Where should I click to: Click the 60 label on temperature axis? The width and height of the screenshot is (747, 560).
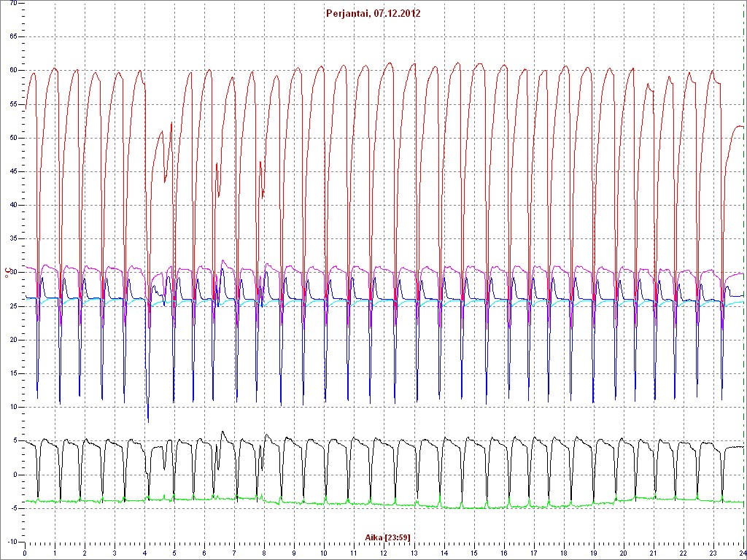[13, 71]
